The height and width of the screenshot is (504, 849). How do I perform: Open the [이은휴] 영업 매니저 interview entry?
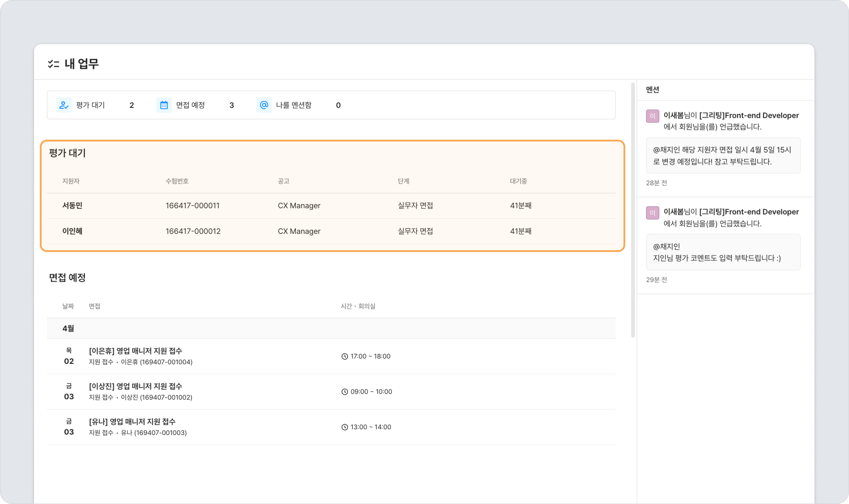136,351
